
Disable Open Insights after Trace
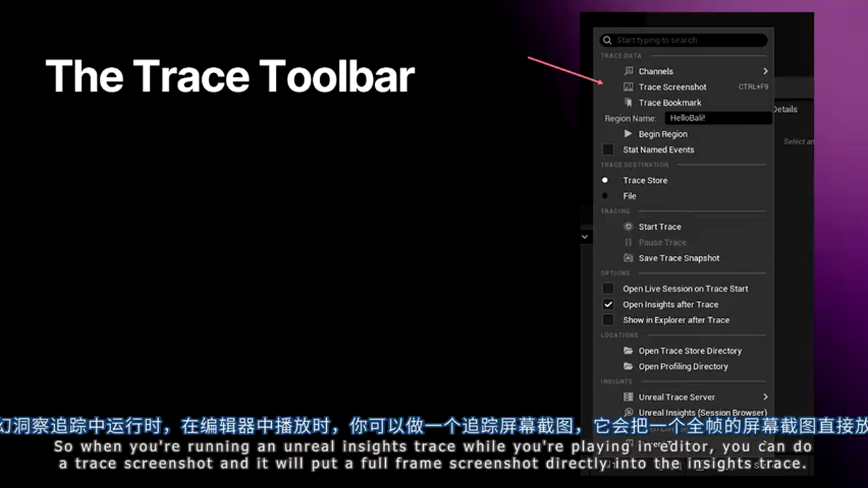coord(608,304)
